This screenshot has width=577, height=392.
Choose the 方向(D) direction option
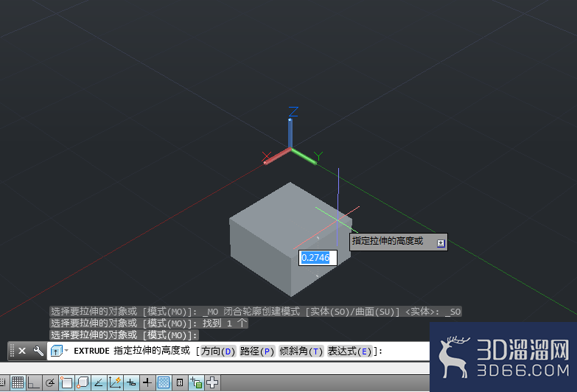tap(218, 351)
